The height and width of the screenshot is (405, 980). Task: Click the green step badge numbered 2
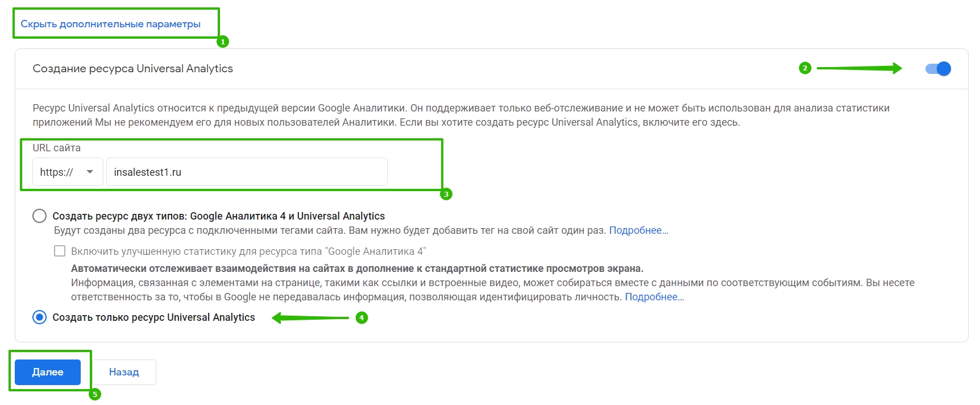(805, 68)
